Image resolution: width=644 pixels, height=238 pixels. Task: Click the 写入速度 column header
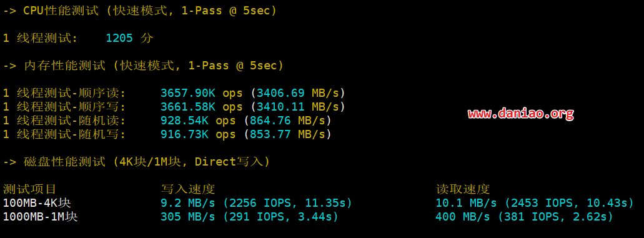[188, 189]
